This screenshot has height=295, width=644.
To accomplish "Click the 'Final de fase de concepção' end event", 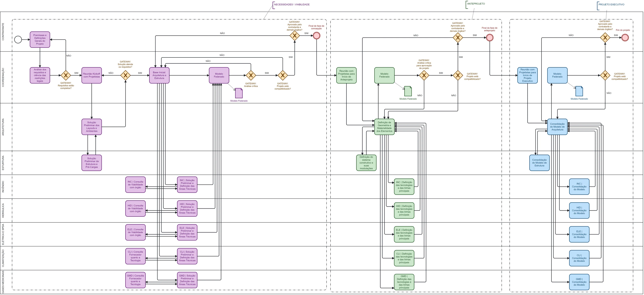I will 317,36.
